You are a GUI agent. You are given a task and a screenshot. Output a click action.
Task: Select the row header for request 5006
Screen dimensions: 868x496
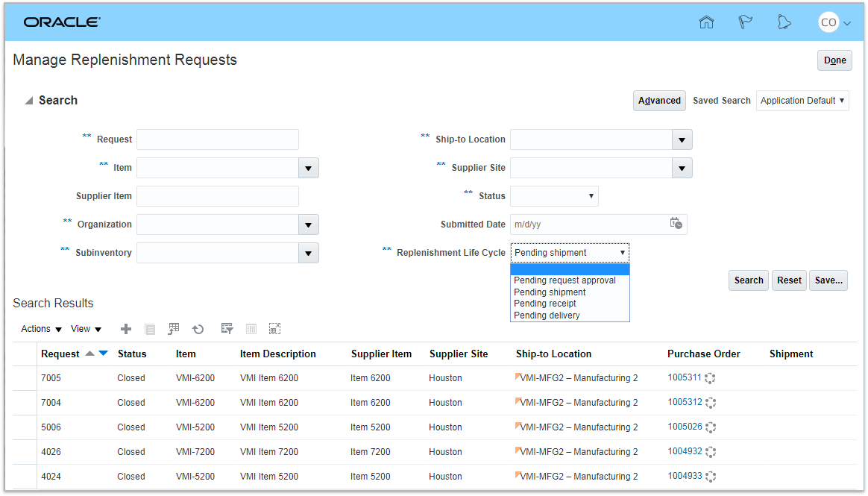(25, 427)
